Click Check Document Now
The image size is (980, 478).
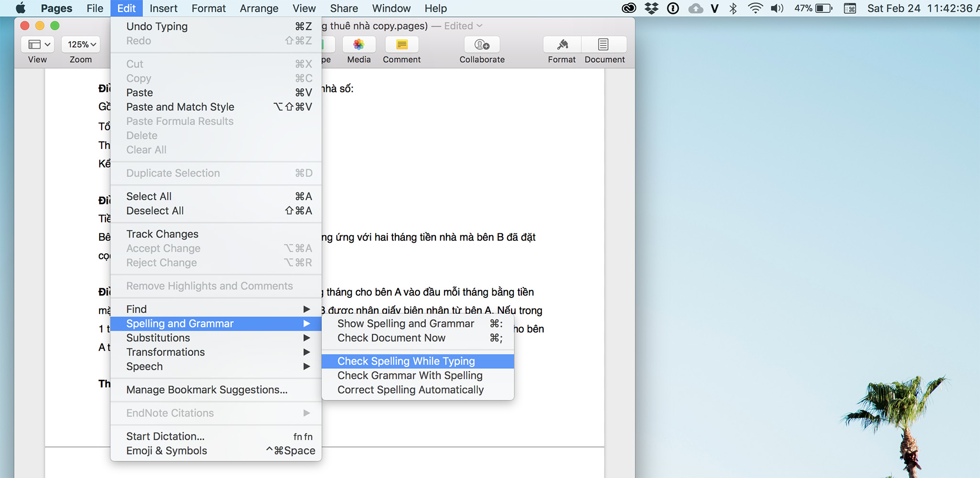(x=391, y=338)
